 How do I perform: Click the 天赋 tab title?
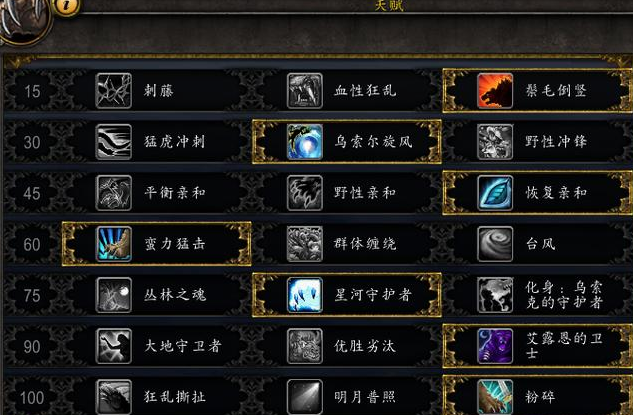pyautogui.click(x=389, y=5)
